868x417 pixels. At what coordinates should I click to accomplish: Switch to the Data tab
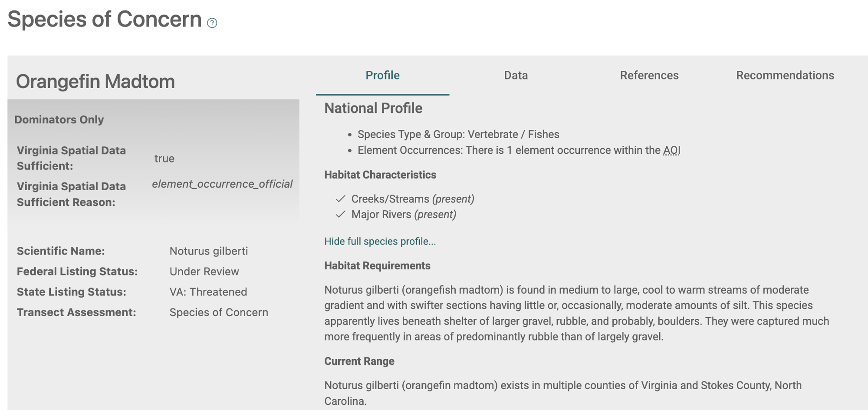tap(516, 76)
